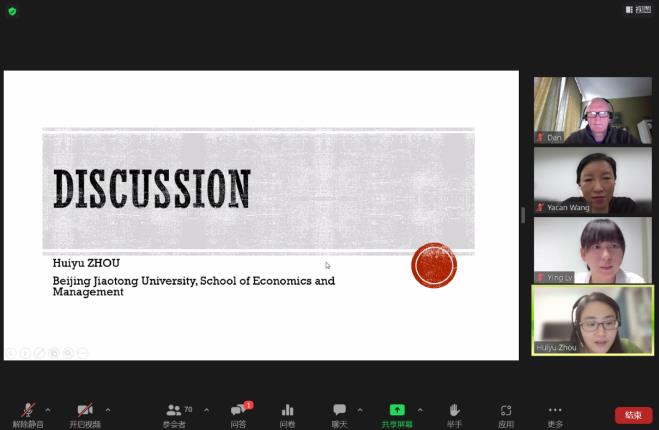Click the Beijing Jiaotong University affiliation text
Screen dimensions: 659x430
point(194,286)
